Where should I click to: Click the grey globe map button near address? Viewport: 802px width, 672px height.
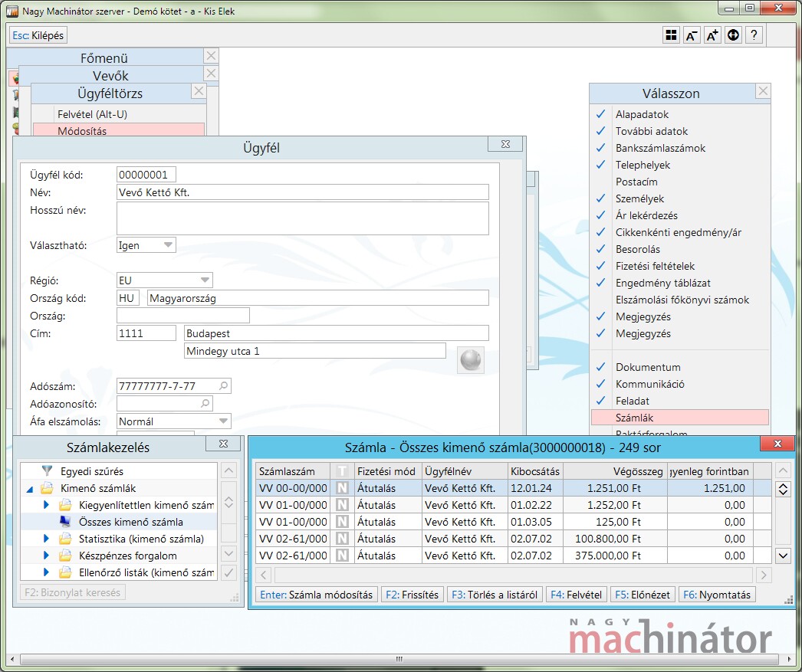tap(471, 360)
